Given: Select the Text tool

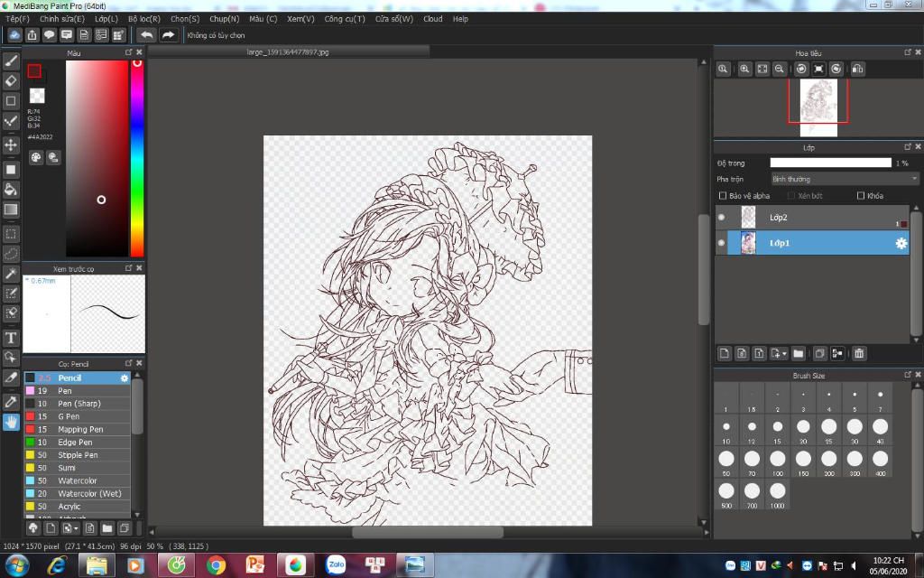Looking at the screenshot, I should coord(11,338).
